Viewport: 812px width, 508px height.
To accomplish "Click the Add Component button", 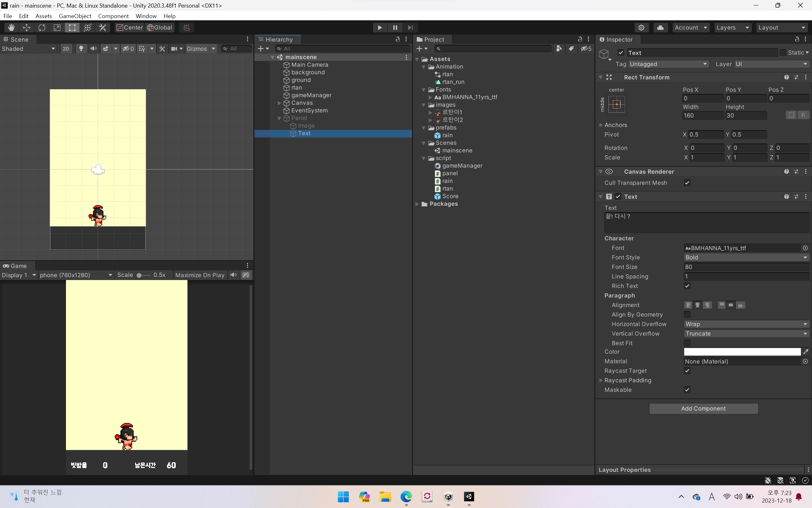I will click(x=703, y=409).
